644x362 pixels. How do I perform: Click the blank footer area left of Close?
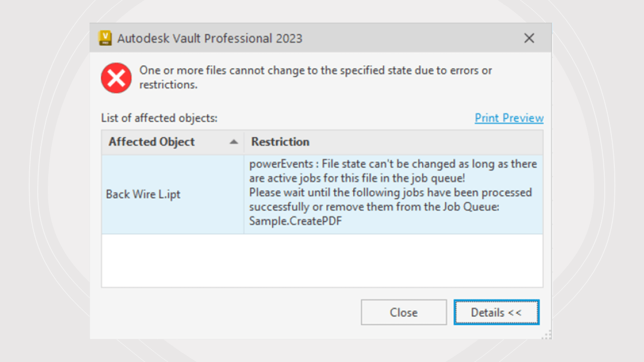[x=226, y=312]
